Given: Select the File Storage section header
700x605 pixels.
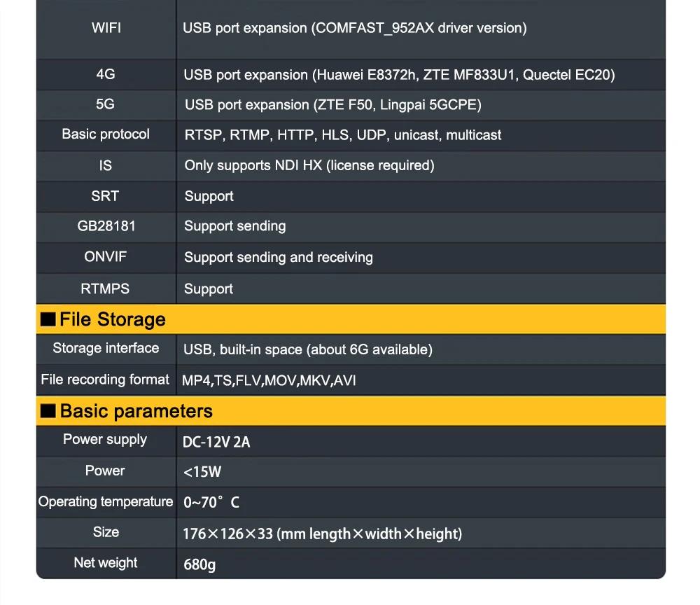Looking at the screenshot, I should [x=113, y=319].
